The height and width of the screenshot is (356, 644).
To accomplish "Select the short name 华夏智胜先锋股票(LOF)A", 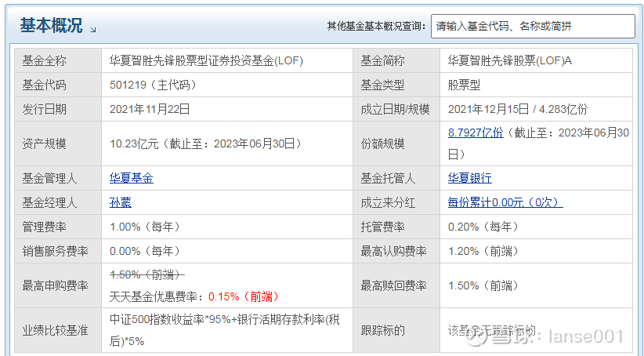I will pyautogui.click(x=510, y=61).
